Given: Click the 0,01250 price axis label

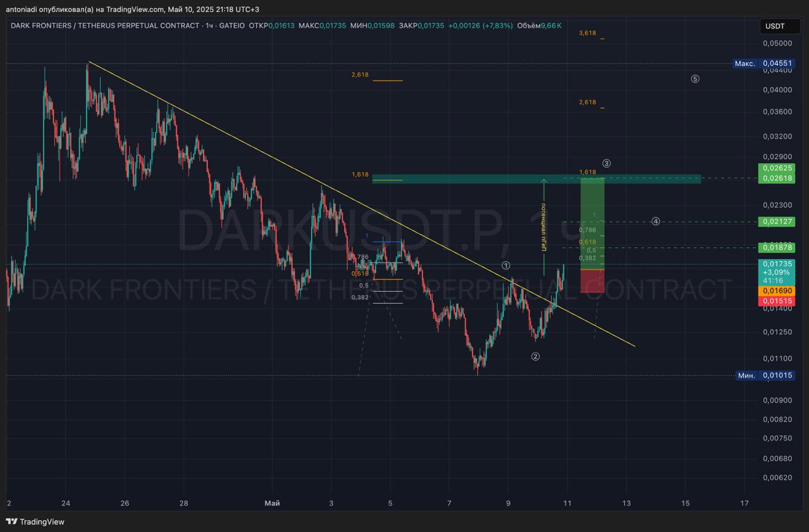Looking at the screenshot, I should [x=777, y=332].
